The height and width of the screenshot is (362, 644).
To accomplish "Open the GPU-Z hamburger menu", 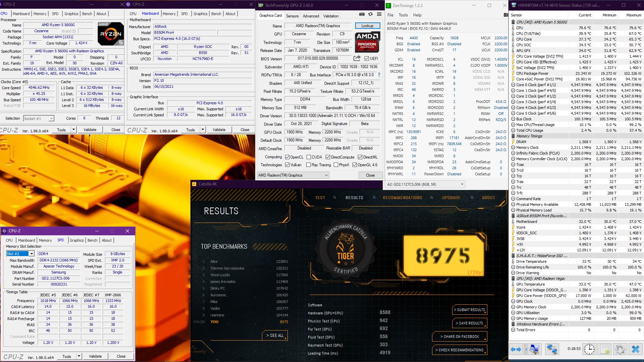I will (x=379, y=14).
